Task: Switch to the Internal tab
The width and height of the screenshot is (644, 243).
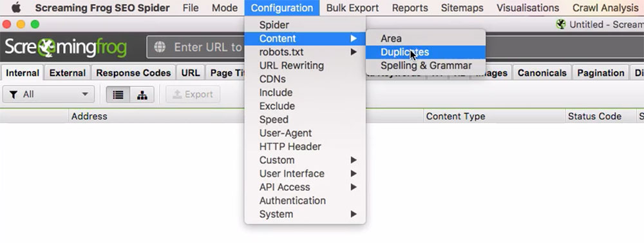Action: [x=23, y=73]
